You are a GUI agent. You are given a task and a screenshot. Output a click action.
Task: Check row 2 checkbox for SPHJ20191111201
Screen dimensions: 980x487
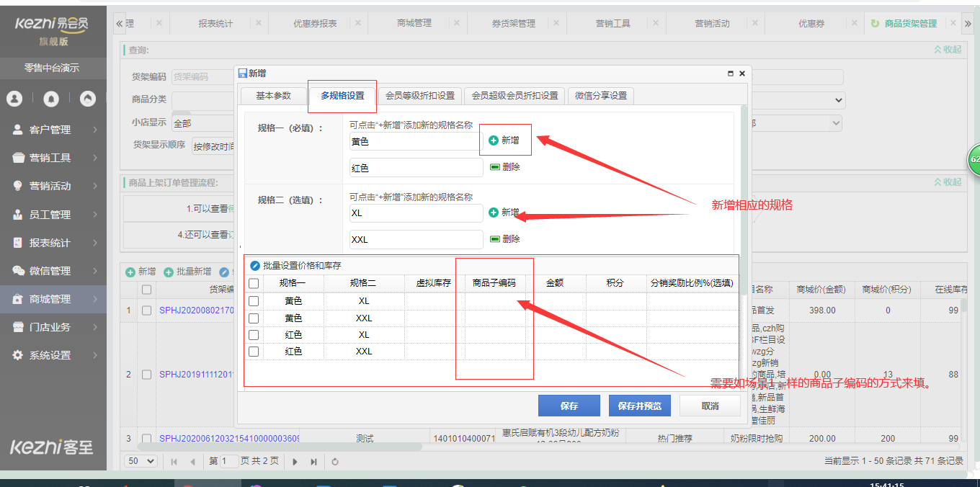147,375
